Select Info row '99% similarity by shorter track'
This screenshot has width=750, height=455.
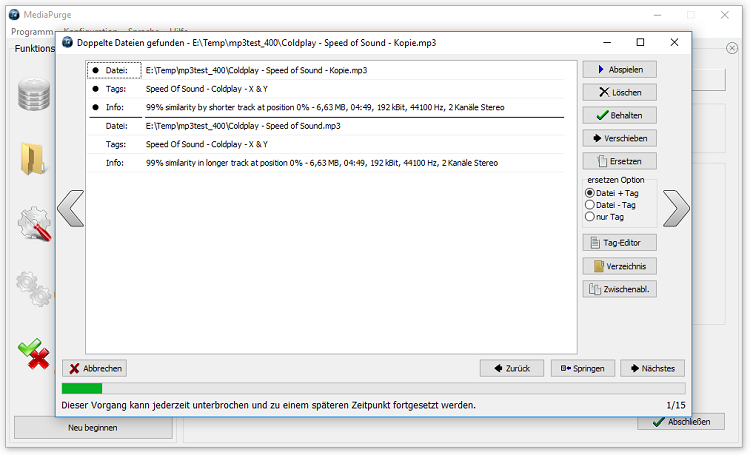325,107
